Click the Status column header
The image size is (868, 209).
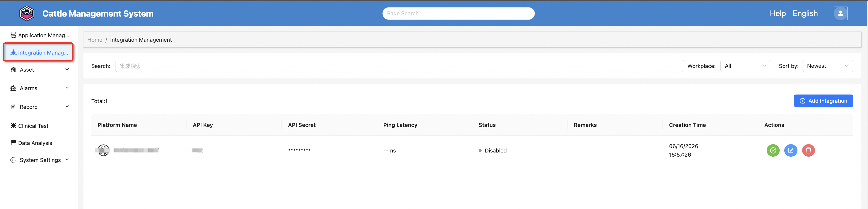(x=487, y=125)
